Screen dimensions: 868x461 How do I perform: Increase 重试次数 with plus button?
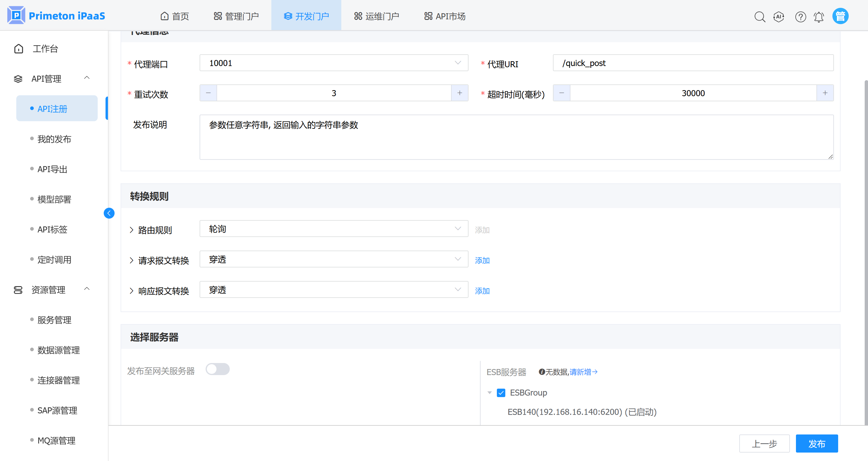459,93
